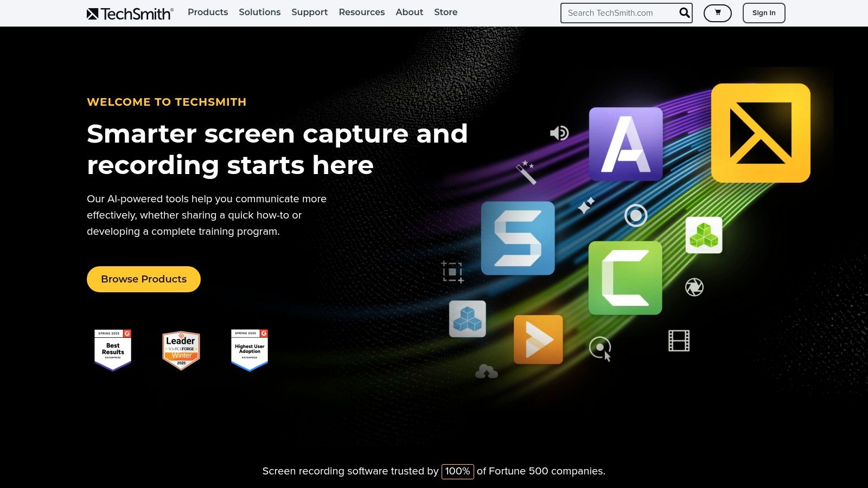Select the About menu item

click(x=409, y=12)
